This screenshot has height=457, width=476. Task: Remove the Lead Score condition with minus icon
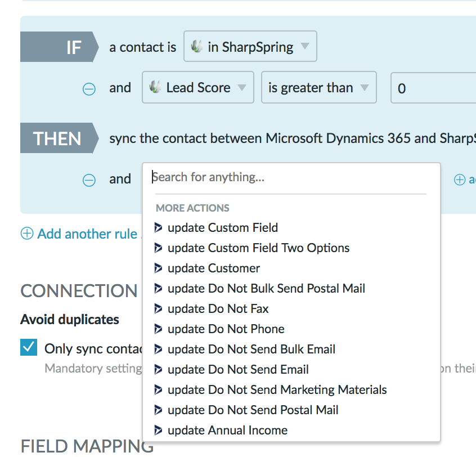coord(89,89)
